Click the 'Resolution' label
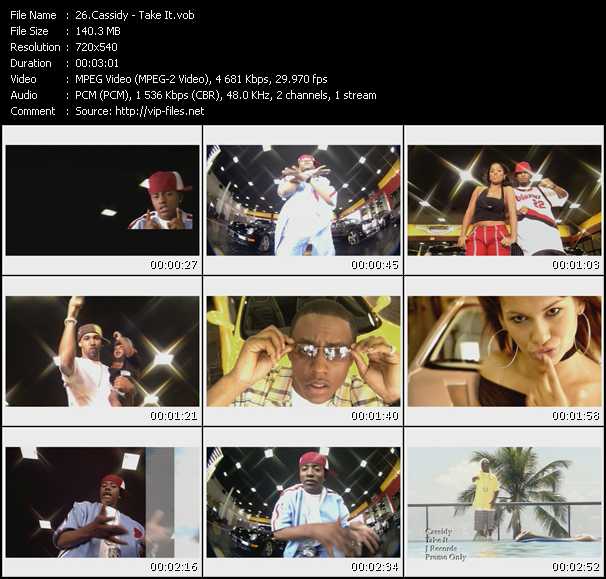This screenshot has height=579, width=606. coord(35,47)
